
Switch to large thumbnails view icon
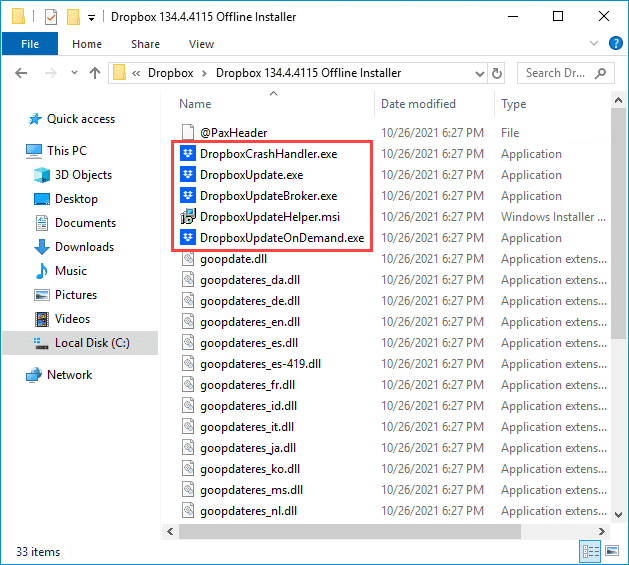coord(612,551)
